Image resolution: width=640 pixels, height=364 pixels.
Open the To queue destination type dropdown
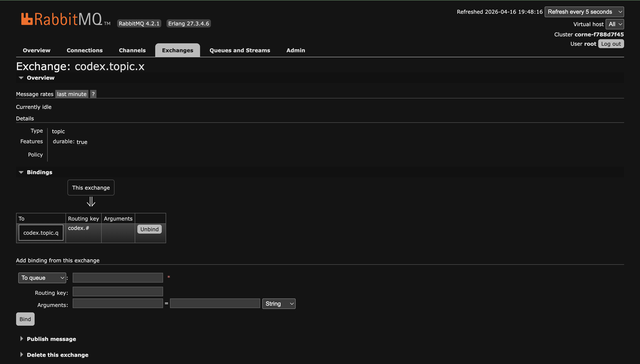point(42,278)
